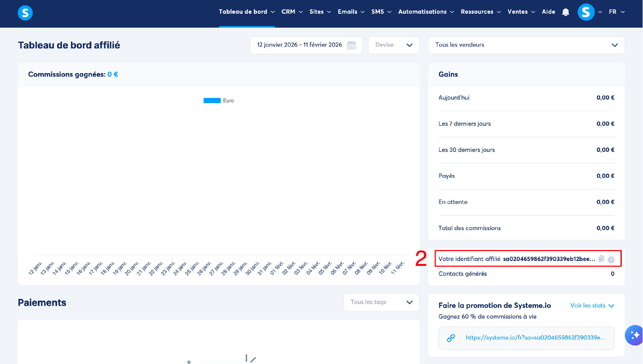Image resolution: width=643 pixels, height=364 pixels.
Task: Expand the FR language selector
Action: pyautogui.click(x=616, y=12)
